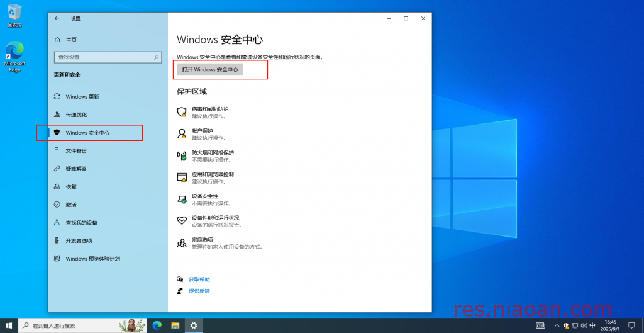Open 帐户保护 text entry

[203, 131]
